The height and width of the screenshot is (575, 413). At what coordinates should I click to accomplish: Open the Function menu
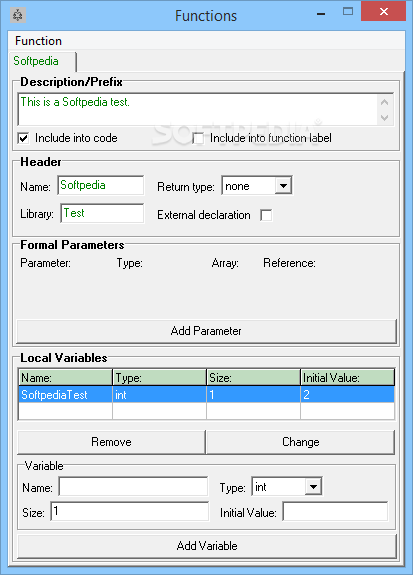click(x=38, y=41)
